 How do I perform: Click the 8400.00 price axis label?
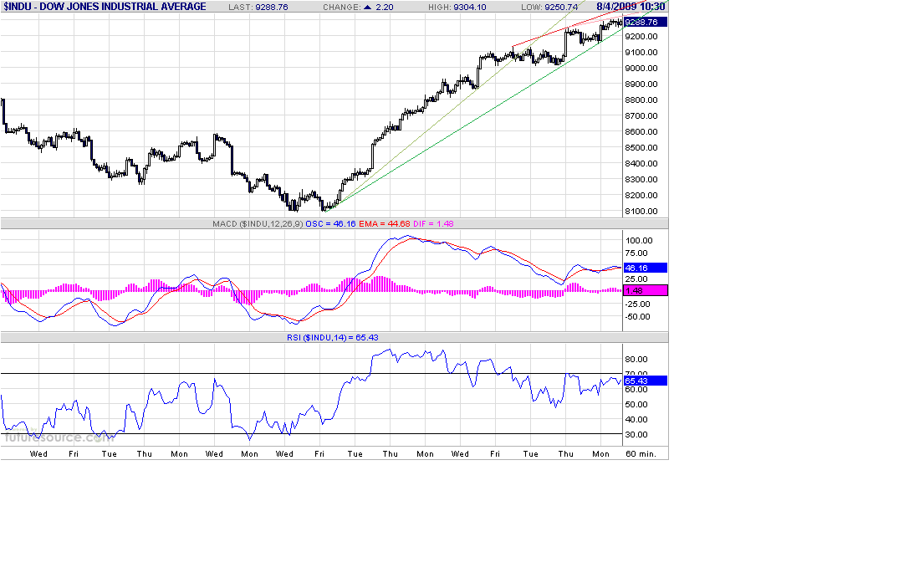pyautogui.click(x=641, y=164)
